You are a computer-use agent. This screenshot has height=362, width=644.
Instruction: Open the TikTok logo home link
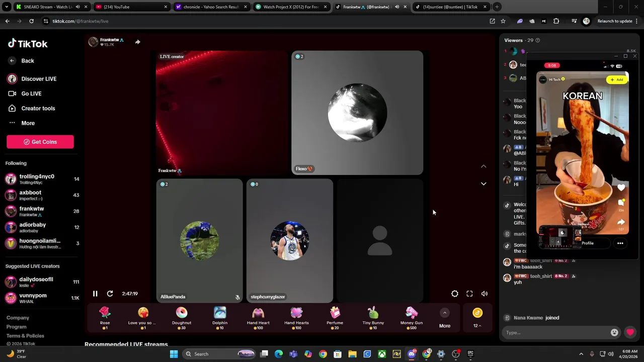(28, 44)
